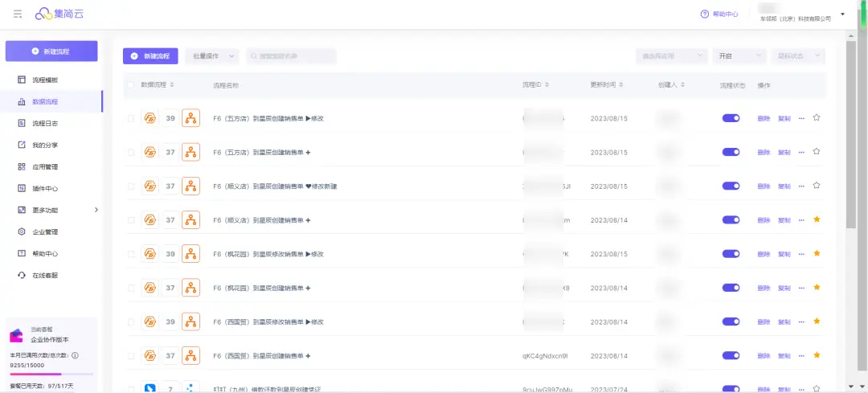Open 我的分享 in the sidebar
The width and height of the screenshot is (868, 393).
(x=45, y=145)
